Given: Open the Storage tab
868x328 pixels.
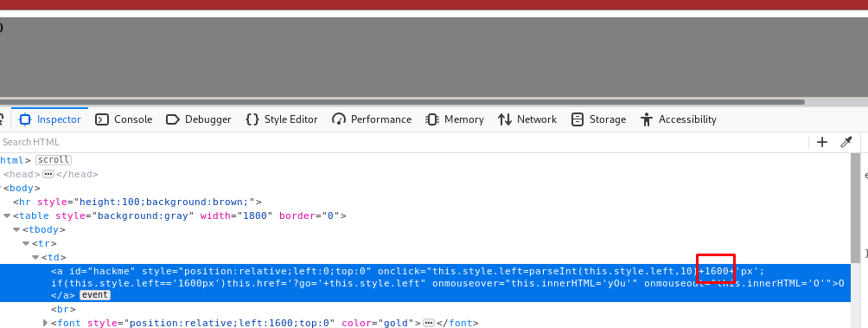Looking at the screenshot, I should click(598, 119).
